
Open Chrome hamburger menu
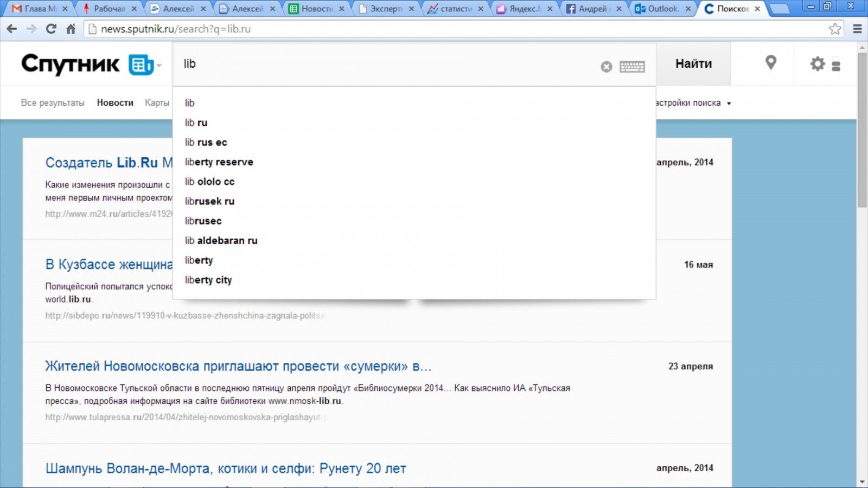pos(857,29)
